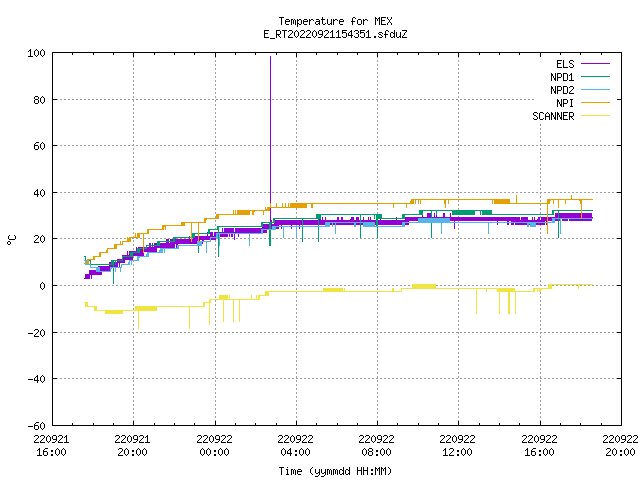Image resolution: width=640 pixels, height=480 pixels.
Task: Click the blue NPD2 legend line sample
Action: pyautogui.click(x=596, y=90)
